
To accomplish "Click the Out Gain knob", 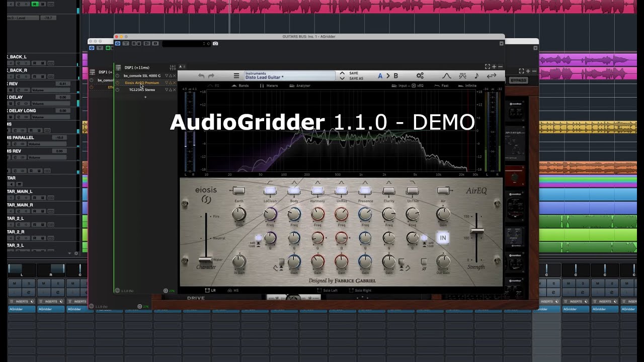I will (x=443, y=261).
